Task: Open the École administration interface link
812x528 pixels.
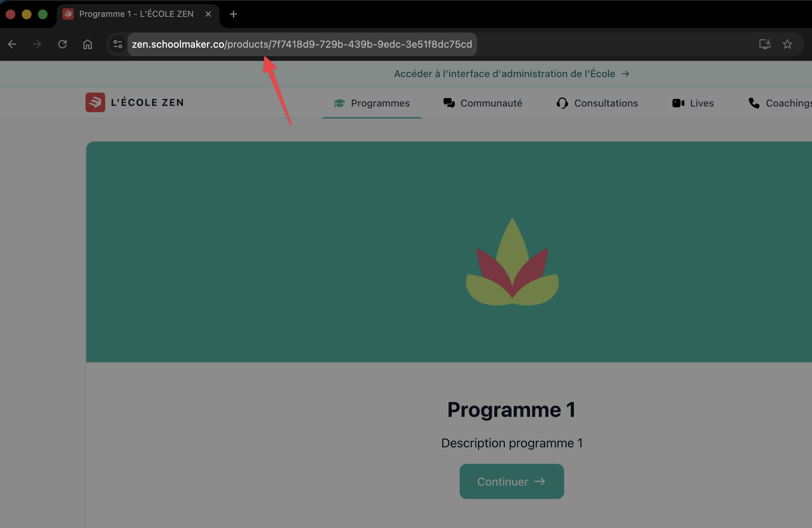Action: pos(511,74)
